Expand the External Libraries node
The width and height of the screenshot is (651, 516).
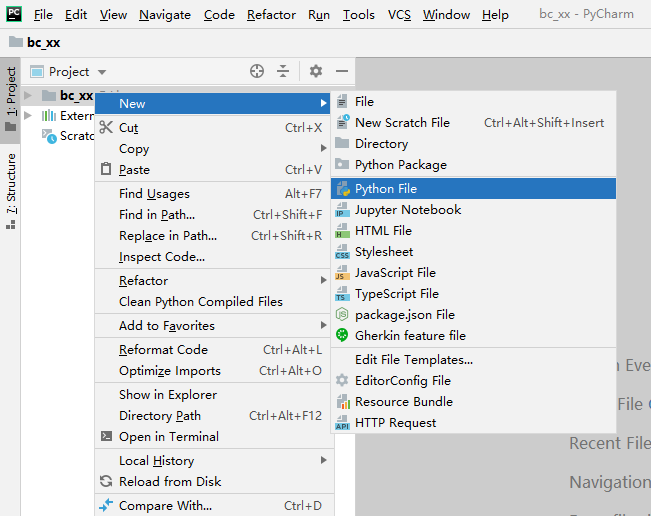29,116
